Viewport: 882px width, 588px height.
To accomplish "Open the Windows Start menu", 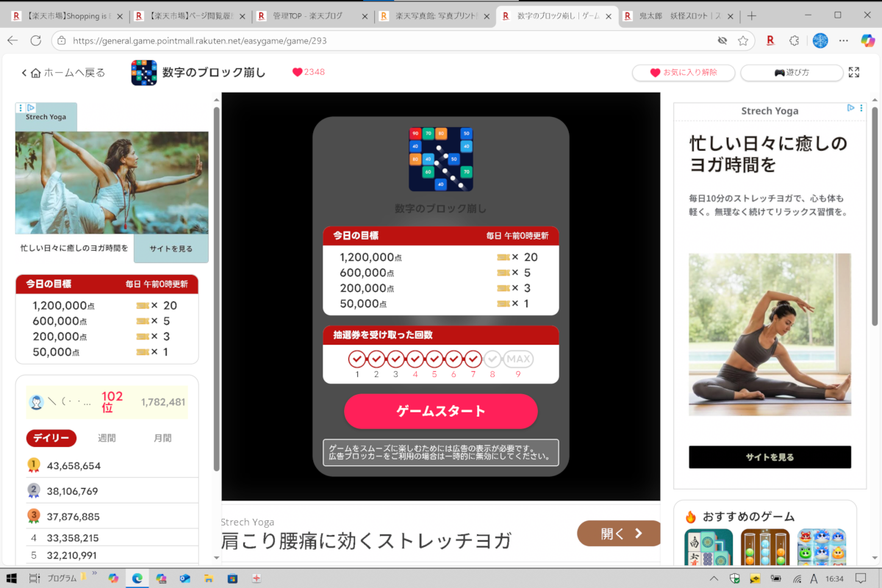I will 12,578.
